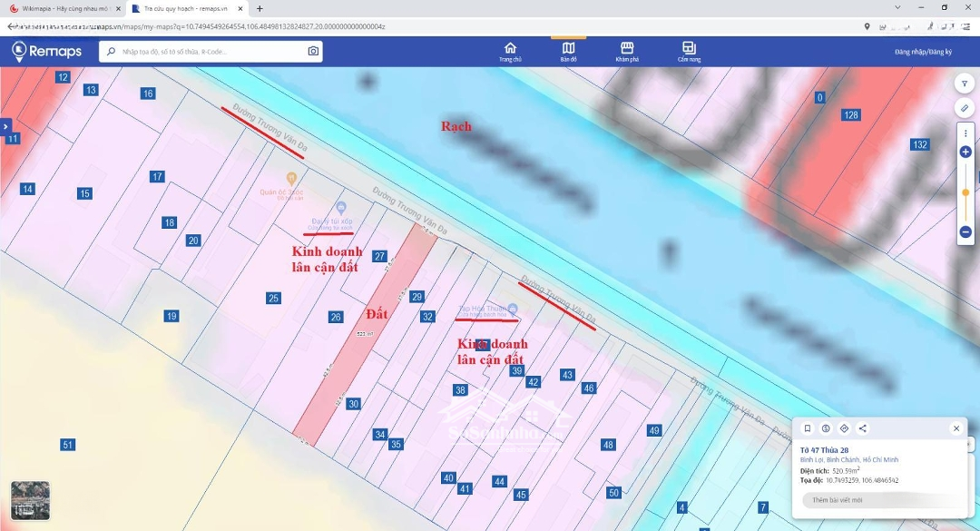Expand the left side panel arrow
The width and height of the screenshot is (980, 531).
[x=5, y=126]
